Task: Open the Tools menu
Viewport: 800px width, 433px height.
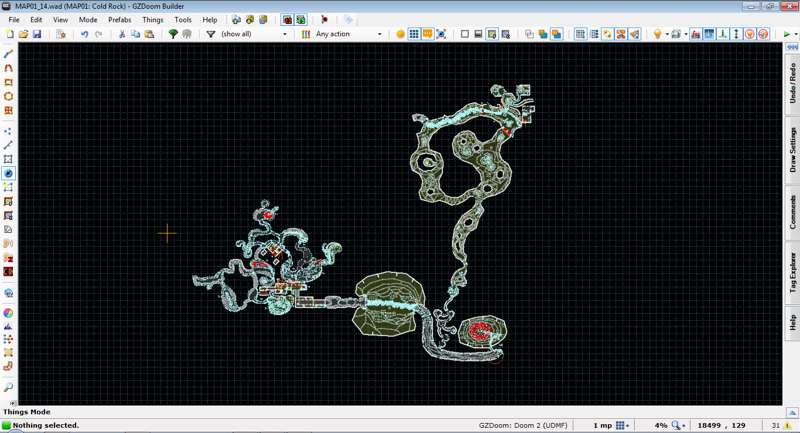Action: [183, 20]
